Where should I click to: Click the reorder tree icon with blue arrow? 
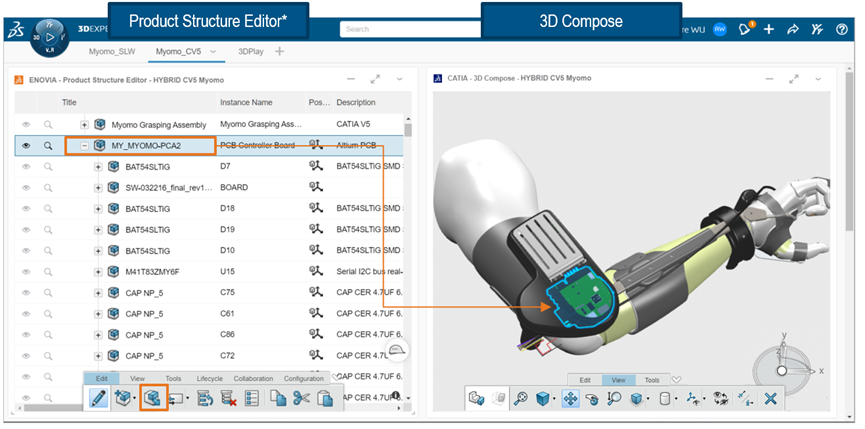click(x=205, y=398)
